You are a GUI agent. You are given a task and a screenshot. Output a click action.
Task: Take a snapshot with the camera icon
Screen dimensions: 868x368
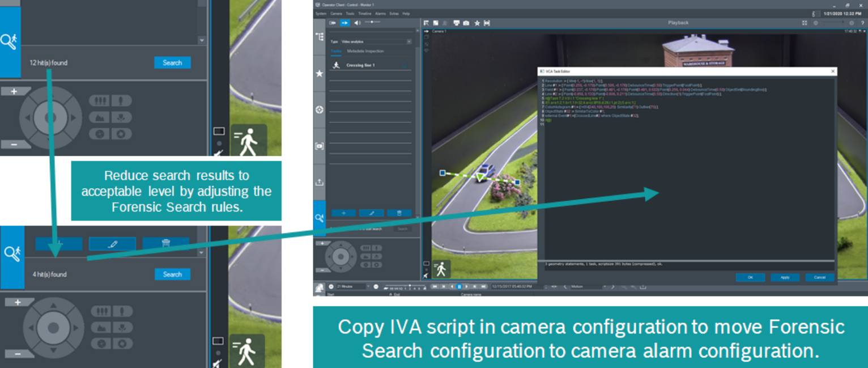point(466,23)
